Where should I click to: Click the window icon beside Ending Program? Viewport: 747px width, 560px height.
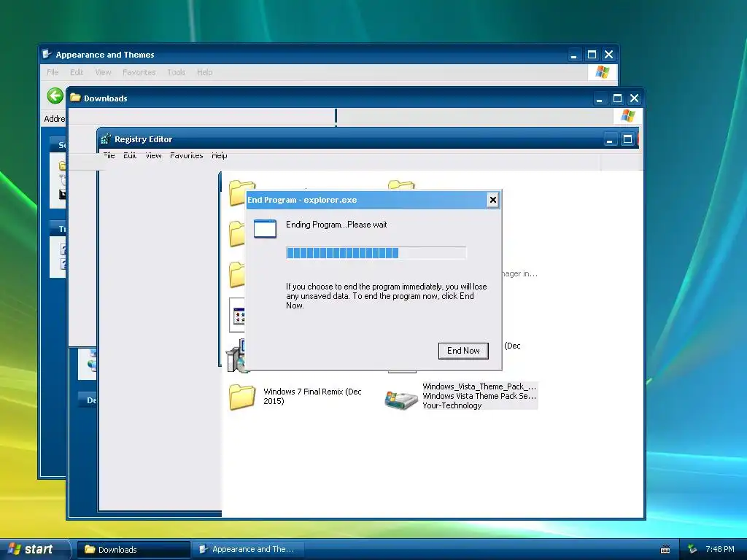[265, 229]
